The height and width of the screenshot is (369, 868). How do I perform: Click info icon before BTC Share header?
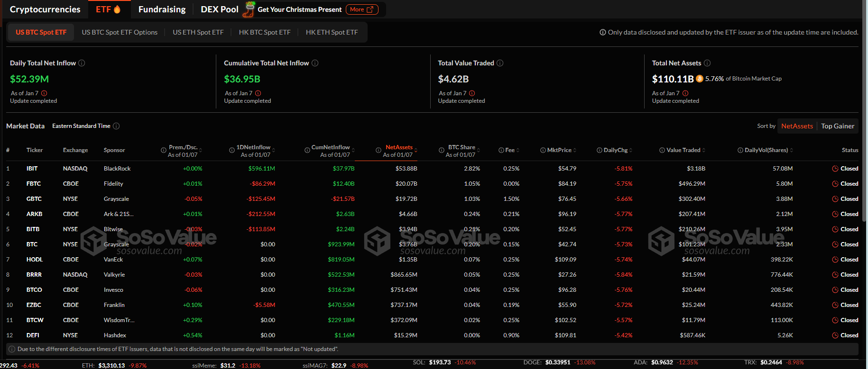point(442,150)
